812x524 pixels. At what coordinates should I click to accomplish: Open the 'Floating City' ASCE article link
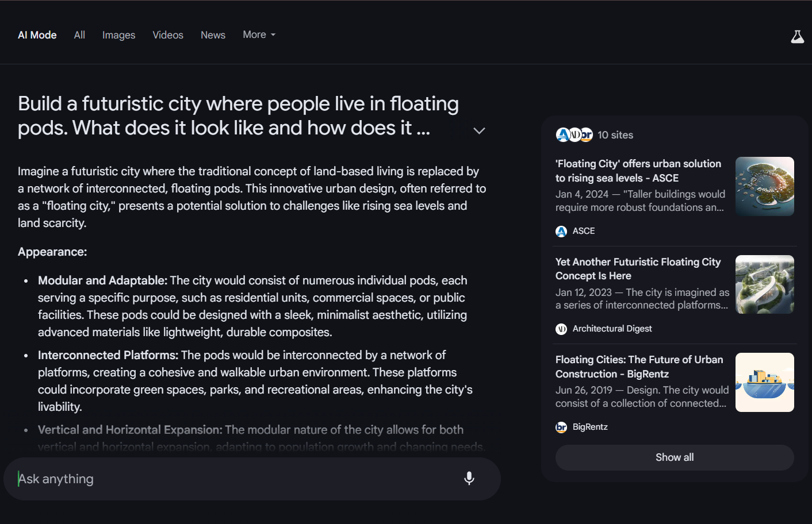[x=638, y=171]
